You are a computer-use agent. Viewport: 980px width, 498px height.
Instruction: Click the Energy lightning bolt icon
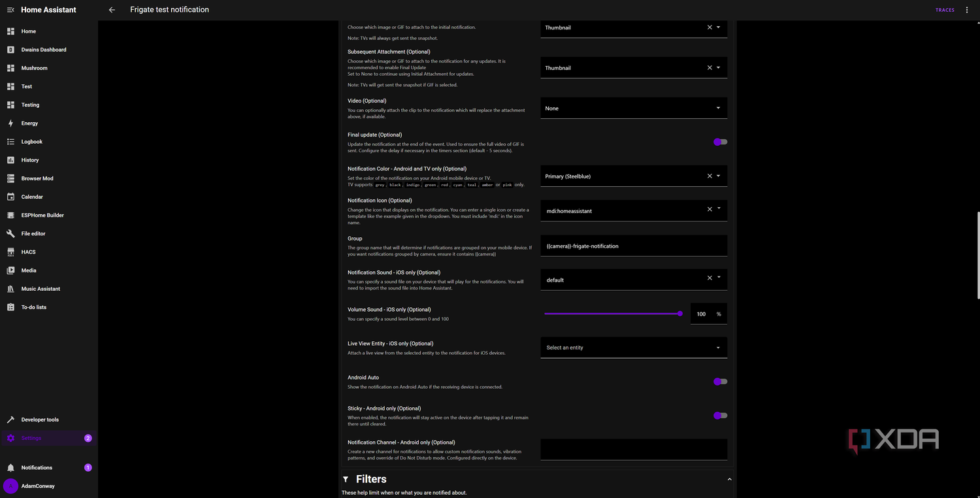click(10, 123)
